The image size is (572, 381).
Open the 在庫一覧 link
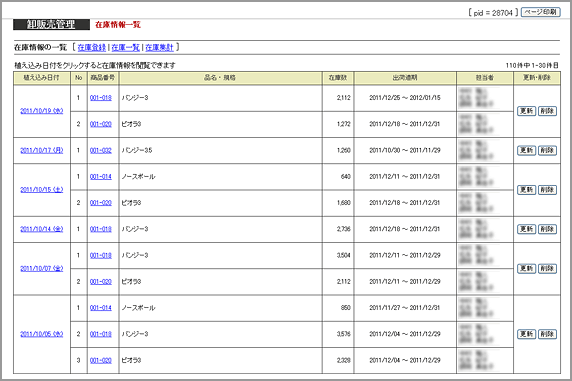125,47
